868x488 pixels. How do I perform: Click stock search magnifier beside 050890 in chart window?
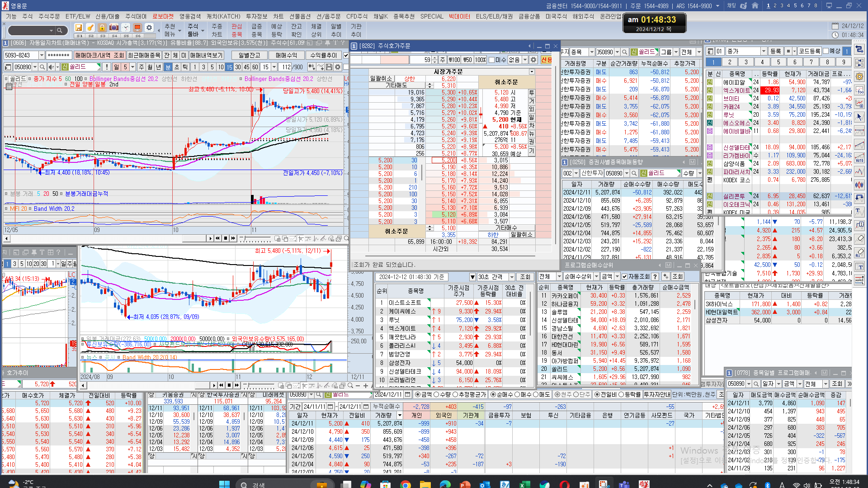pyautogui.click(x=42, y=67)
